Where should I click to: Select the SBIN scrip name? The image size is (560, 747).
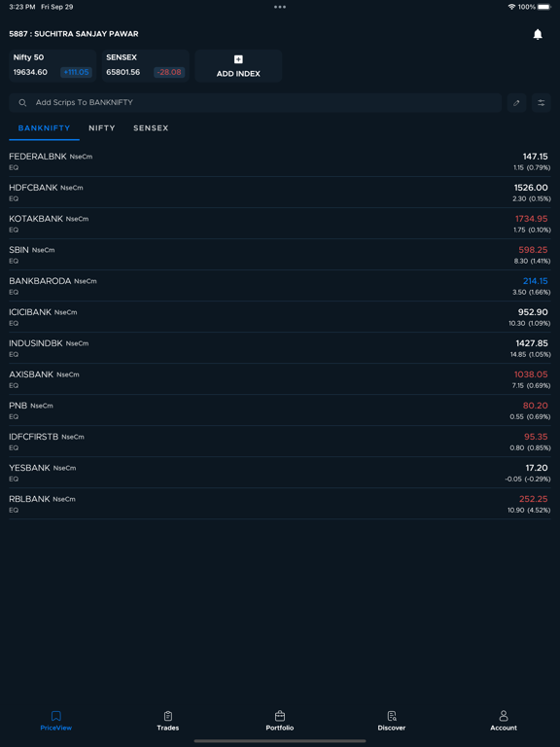pyautogui.click(x=19, y=250)
